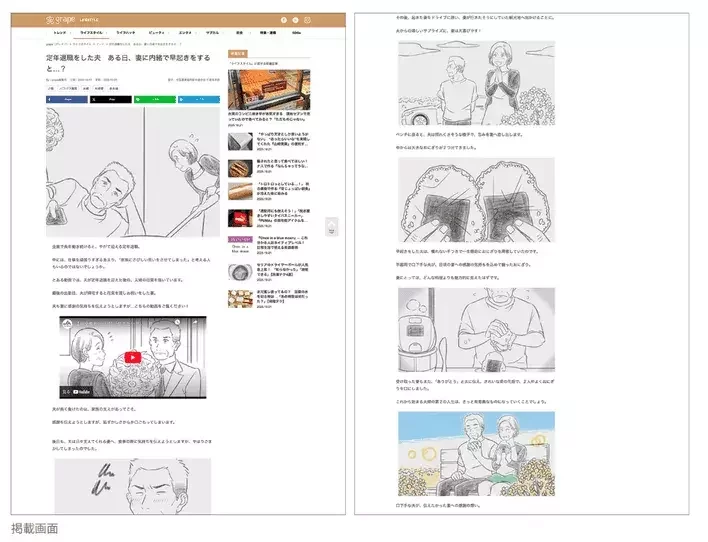Play the embedded YouTube video
Screen dimensions: 708x542
[x=133, y=357]
